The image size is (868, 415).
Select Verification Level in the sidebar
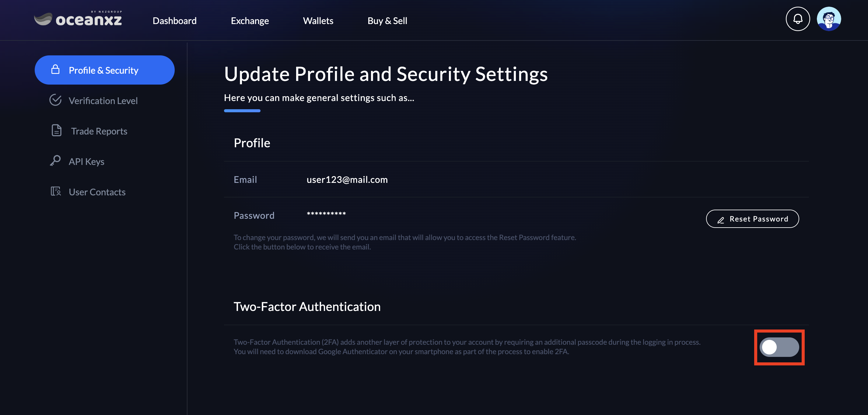click(103, 101)
